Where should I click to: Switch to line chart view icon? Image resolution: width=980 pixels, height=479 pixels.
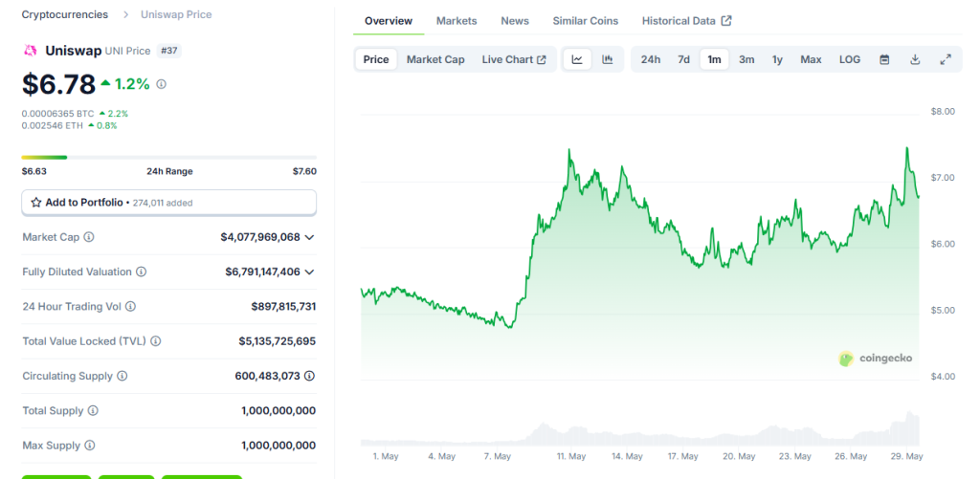pyautogui.click(x=577, y=59)
